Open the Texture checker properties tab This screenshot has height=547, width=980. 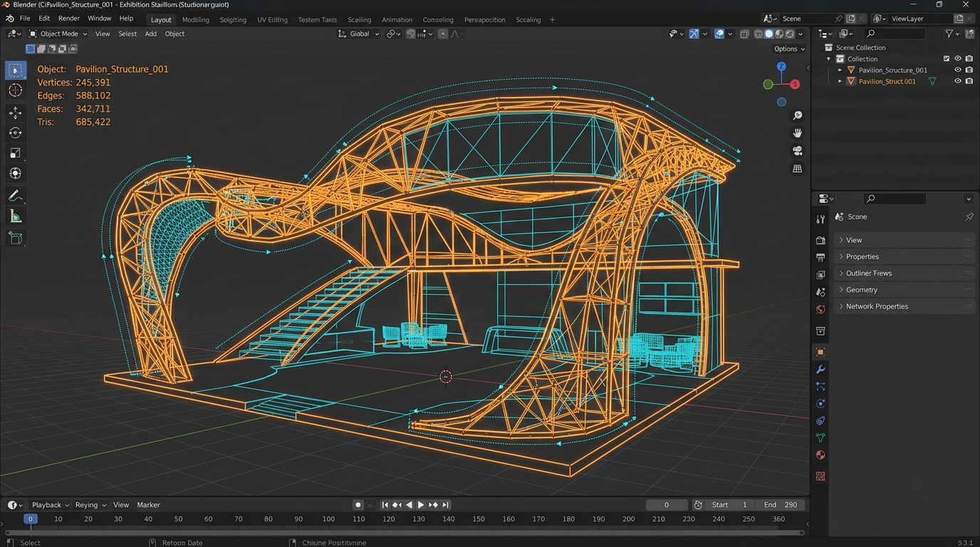click(820, 476)
